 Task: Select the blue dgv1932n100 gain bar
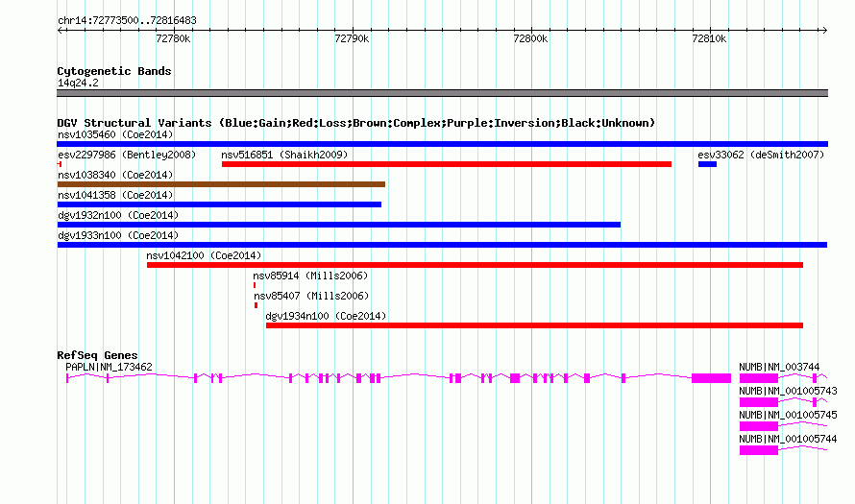pyautogui.click(x=338, y=225)
